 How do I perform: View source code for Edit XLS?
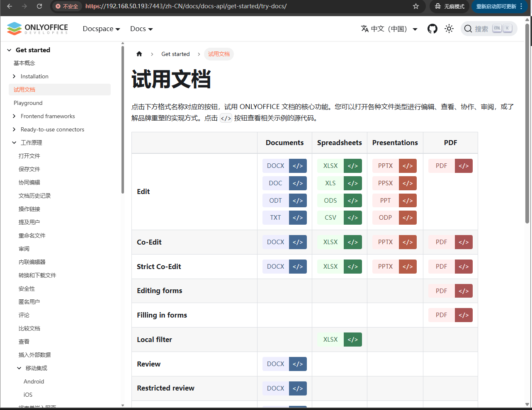point(353,183)
